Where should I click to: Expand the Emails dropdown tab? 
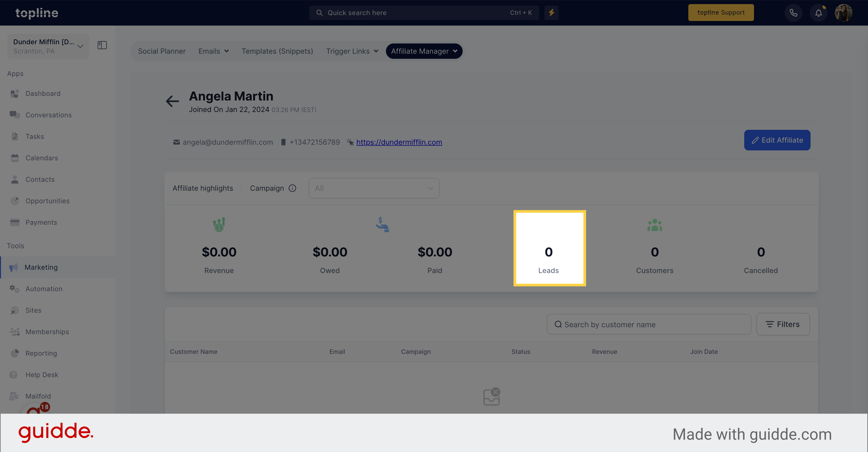click(x=214, y=51)
